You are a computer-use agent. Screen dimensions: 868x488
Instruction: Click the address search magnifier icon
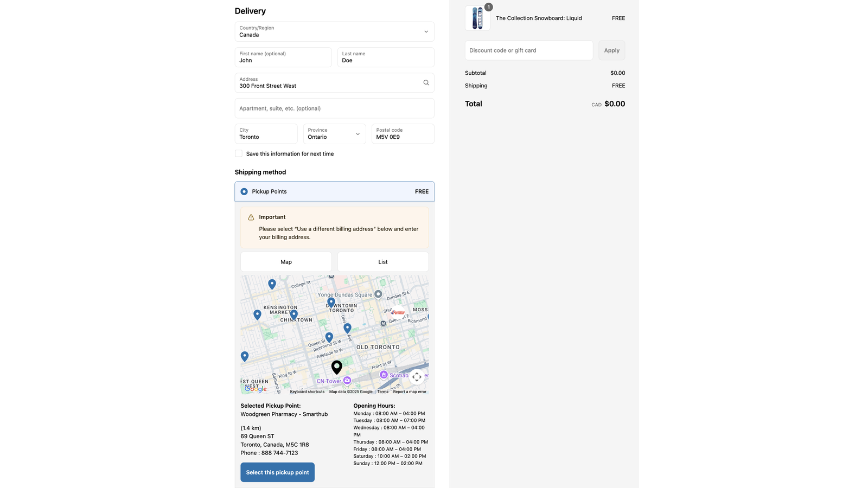tap(426, 82)
